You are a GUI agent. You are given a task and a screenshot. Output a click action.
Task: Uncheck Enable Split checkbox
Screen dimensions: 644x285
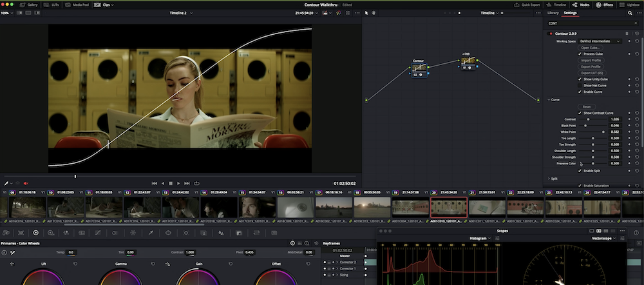[580, 171]
